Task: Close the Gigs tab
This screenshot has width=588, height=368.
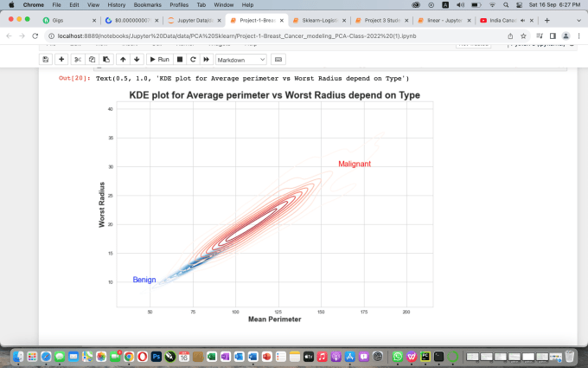Action: (94, 20)
